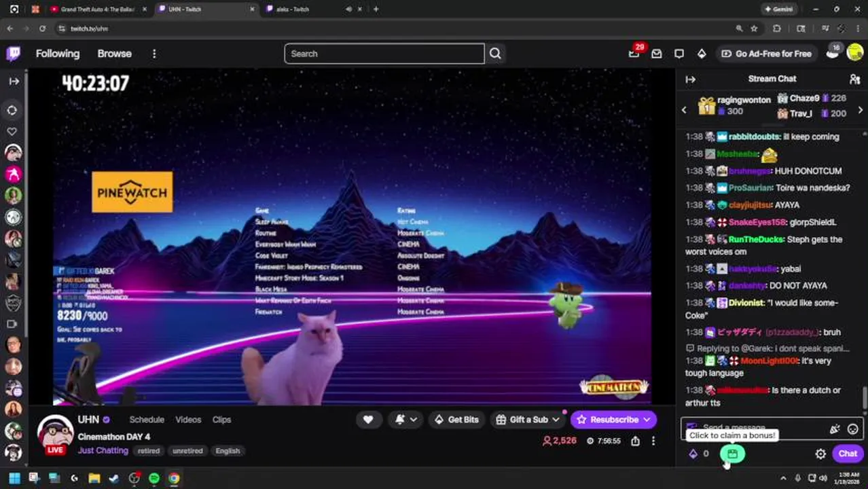Click the Twitch Search field

(384, 54)
